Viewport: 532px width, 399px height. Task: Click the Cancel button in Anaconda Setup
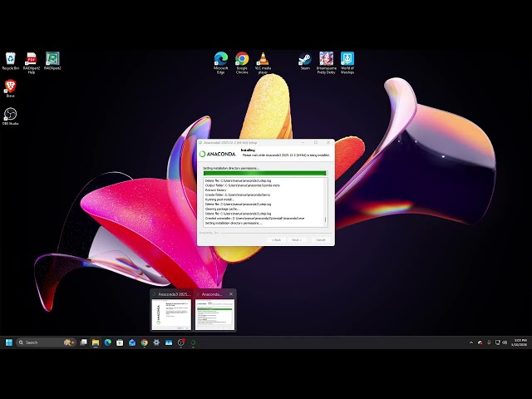[x=320, y=239]
